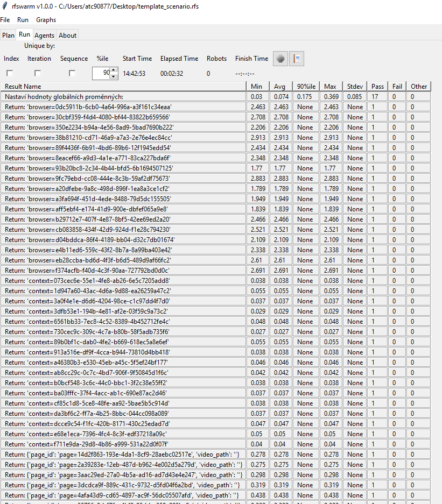Click into the %ile value field showing 90
The width and height of the screenshot is (442, 504).
click(101, 73)
